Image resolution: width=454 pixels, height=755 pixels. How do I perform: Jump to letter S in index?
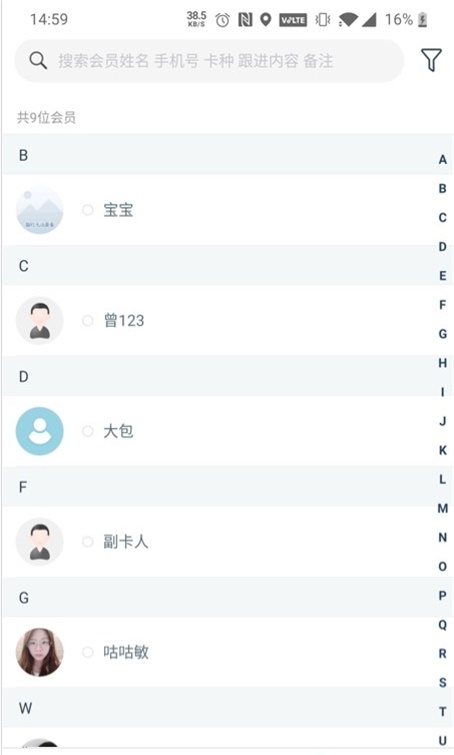point(442,682)
